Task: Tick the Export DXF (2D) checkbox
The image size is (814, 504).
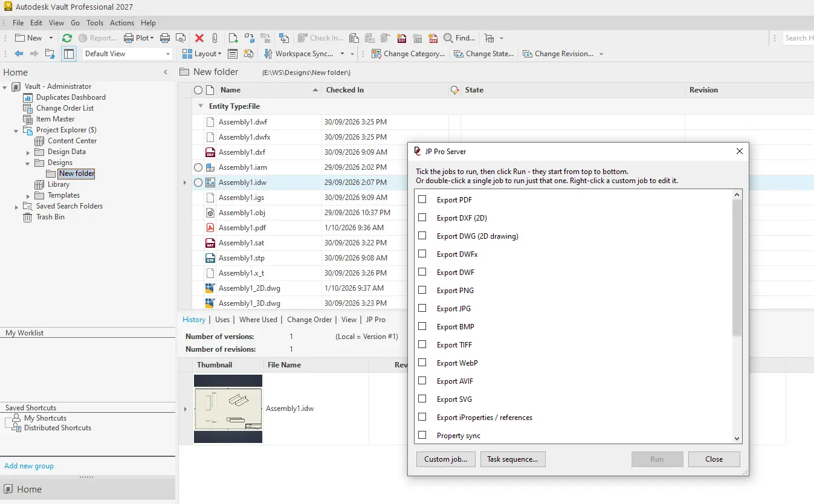Action: point(422,218)
